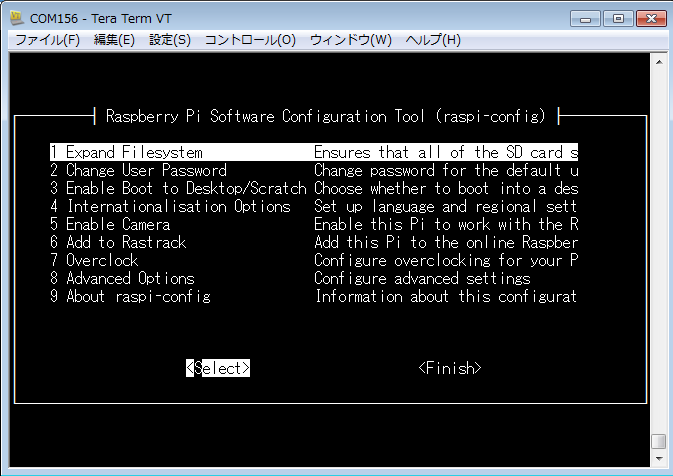Click the 'Enable this Pi to work with' description

446,224
